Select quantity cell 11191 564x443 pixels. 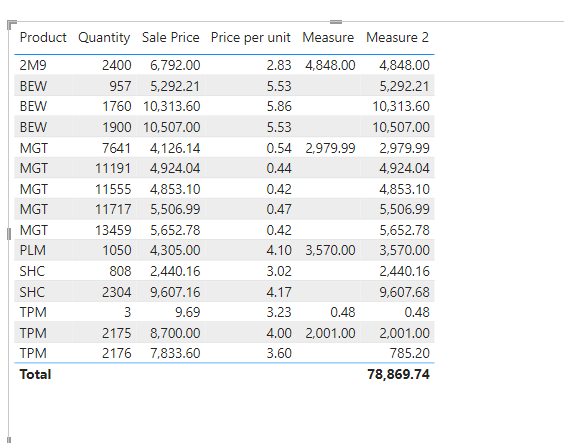click(x=113, y=168)
